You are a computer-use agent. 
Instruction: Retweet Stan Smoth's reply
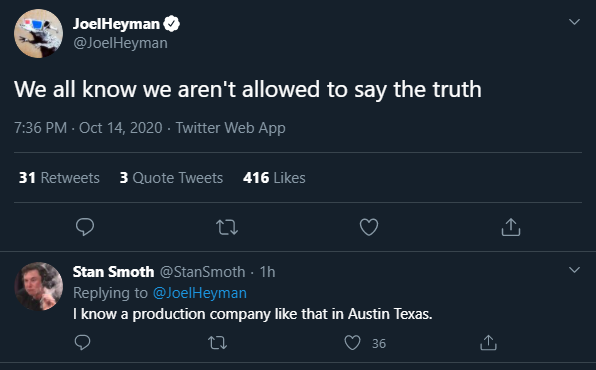click(x=217, y=343)
